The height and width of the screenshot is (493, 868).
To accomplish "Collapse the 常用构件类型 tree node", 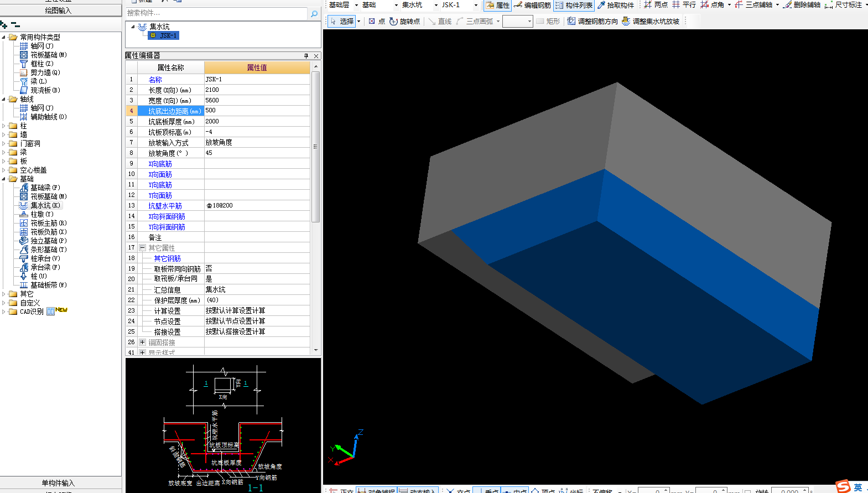I will point(4,37).
